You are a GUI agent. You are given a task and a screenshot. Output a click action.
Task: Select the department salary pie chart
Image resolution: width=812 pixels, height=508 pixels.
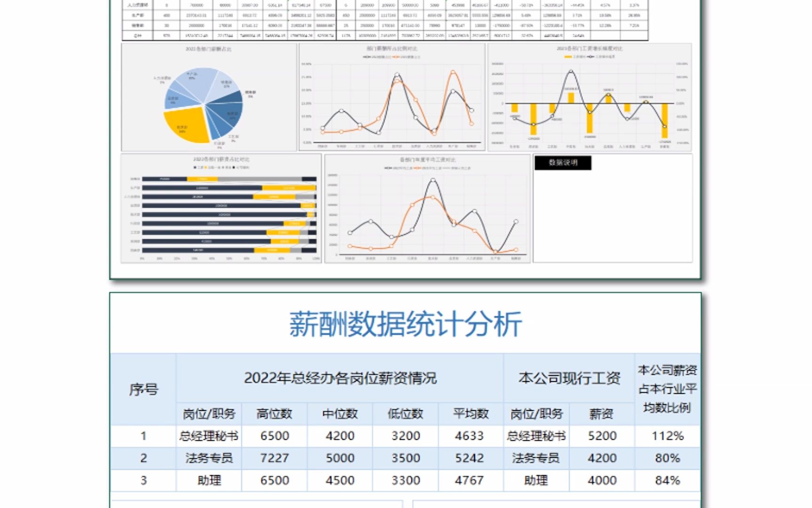point(209,97)
